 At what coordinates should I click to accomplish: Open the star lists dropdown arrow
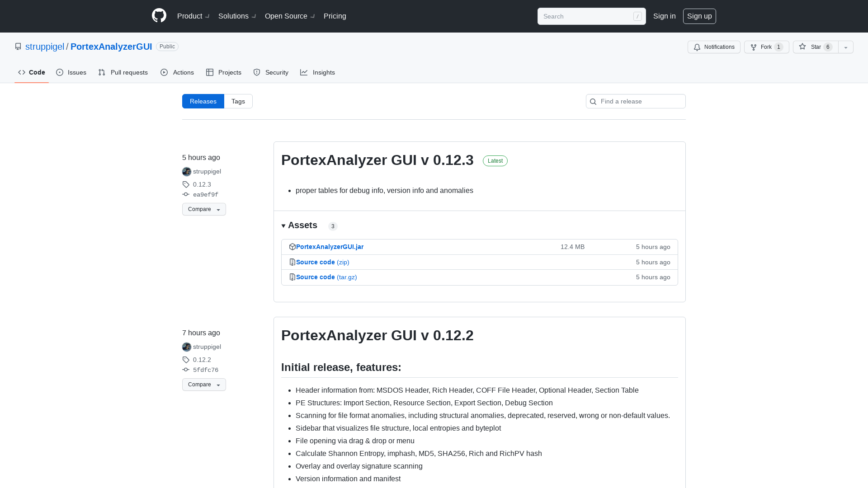tap(846, 47)
